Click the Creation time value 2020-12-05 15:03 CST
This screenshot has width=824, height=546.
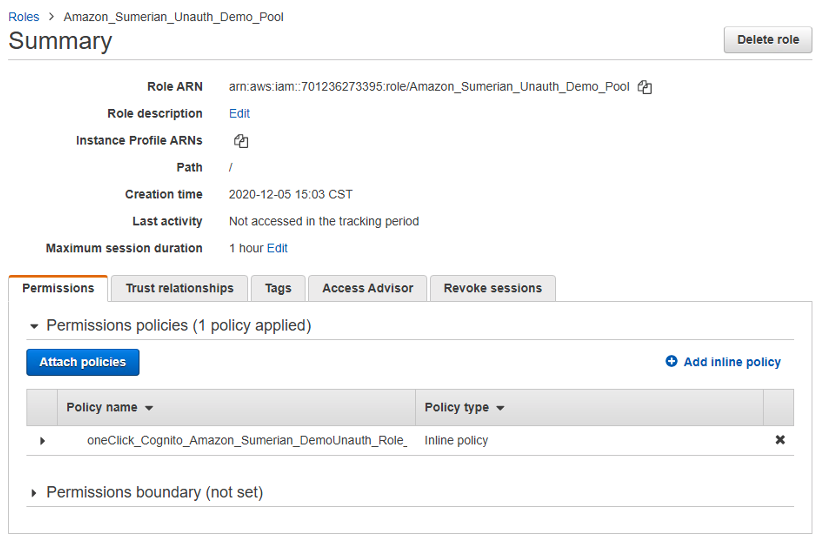[x=291, y=194]
